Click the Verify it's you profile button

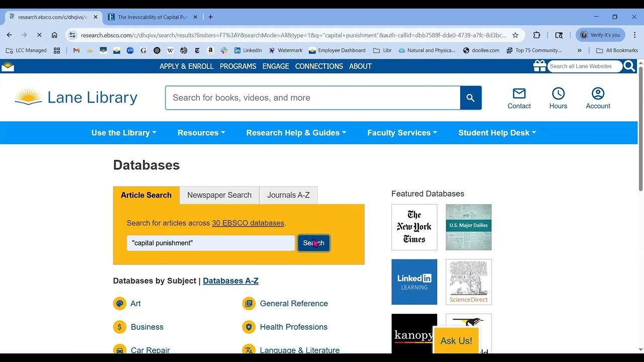point(601,35)
